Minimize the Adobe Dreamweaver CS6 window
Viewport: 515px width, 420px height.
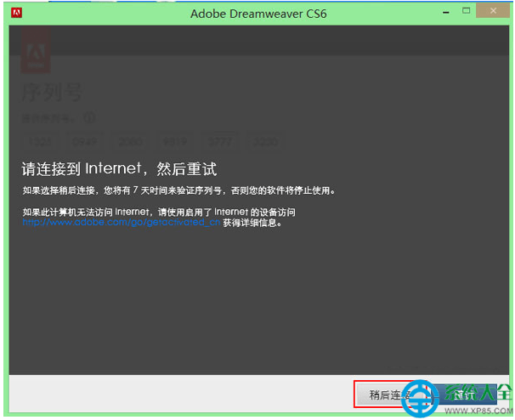point(445,13)
